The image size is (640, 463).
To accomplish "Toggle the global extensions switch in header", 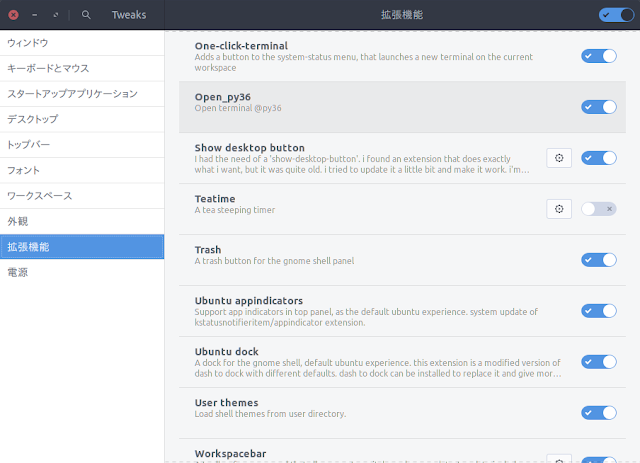I will (x=616, y=15).
